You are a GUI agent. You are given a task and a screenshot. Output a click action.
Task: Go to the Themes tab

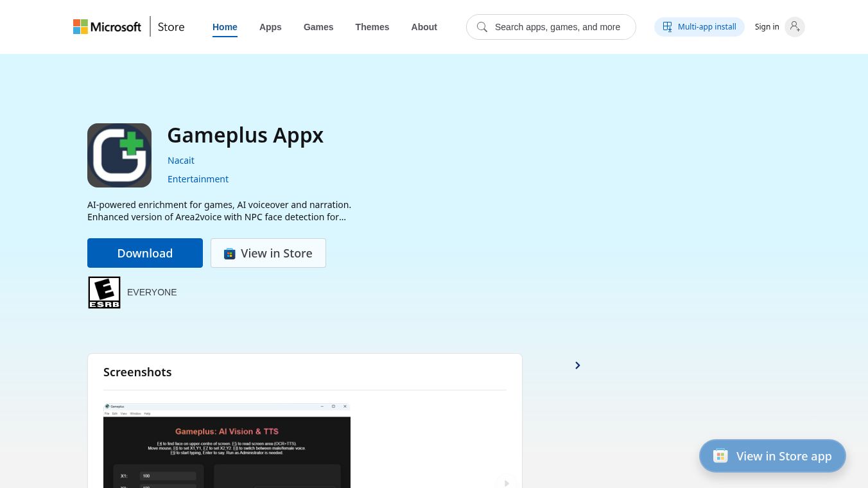pos(372,27)
